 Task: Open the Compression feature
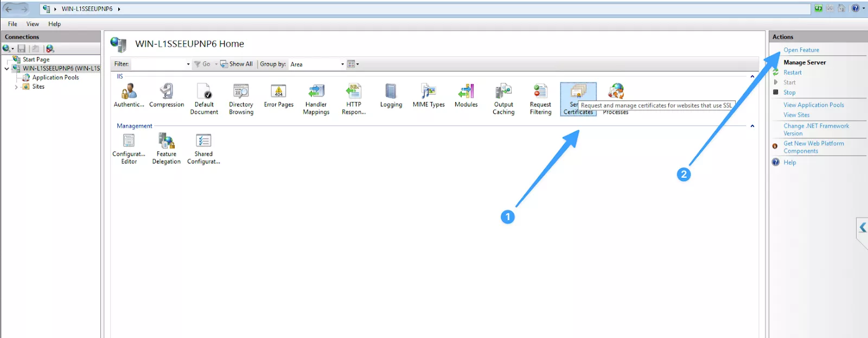click(x=167, y=92)
